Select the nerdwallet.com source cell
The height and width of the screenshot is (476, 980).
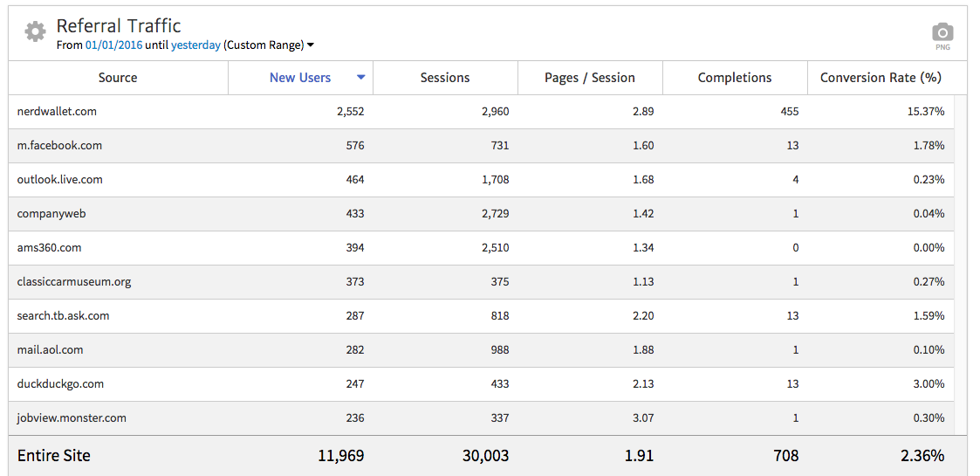(57, 111)
